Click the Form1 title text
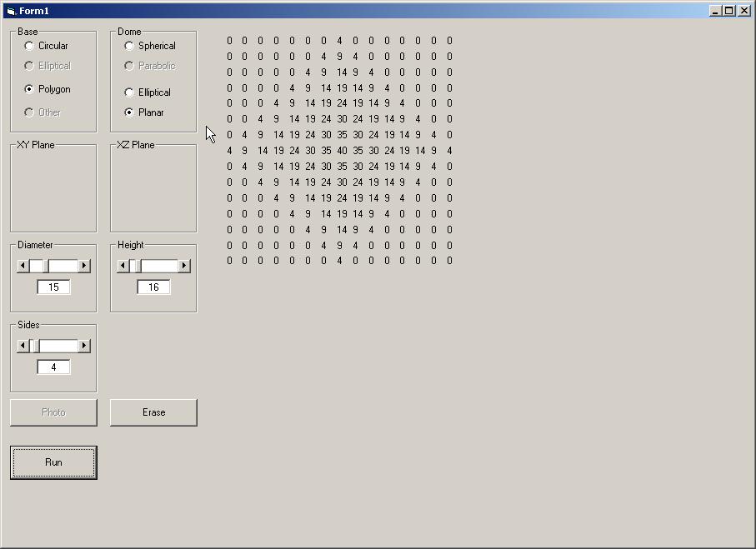The height and width of the screenshot is (549, 756). (33, 11)
